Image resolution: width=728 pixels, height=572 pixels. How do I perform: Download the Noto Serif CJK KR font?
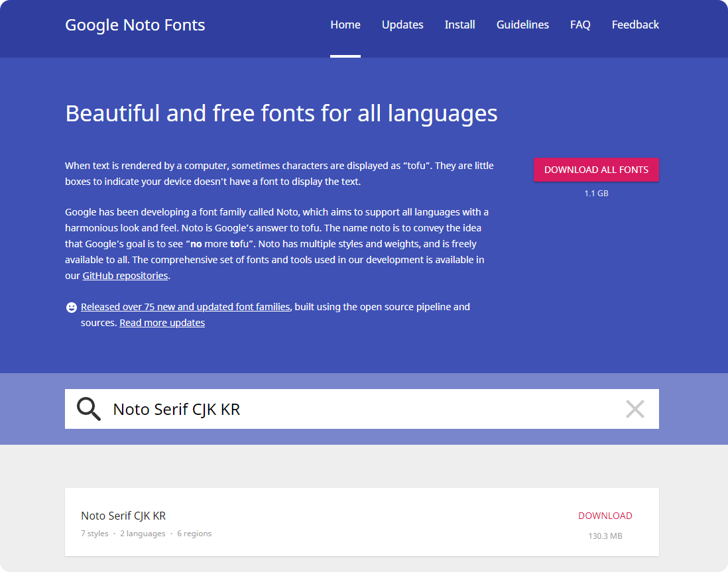605,516
